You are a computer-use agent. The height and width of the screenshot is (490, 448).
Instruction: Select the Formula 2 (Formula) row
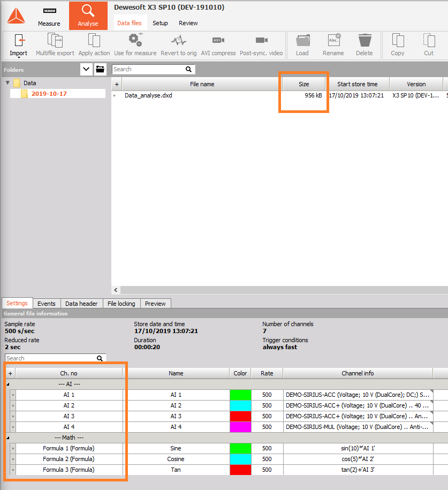coord(69,459)
